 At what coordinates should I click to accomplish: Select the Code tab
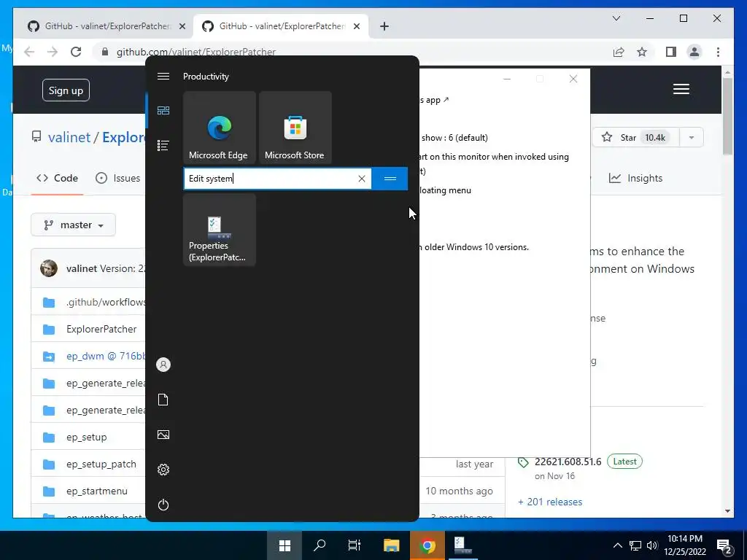pos(57,178)
